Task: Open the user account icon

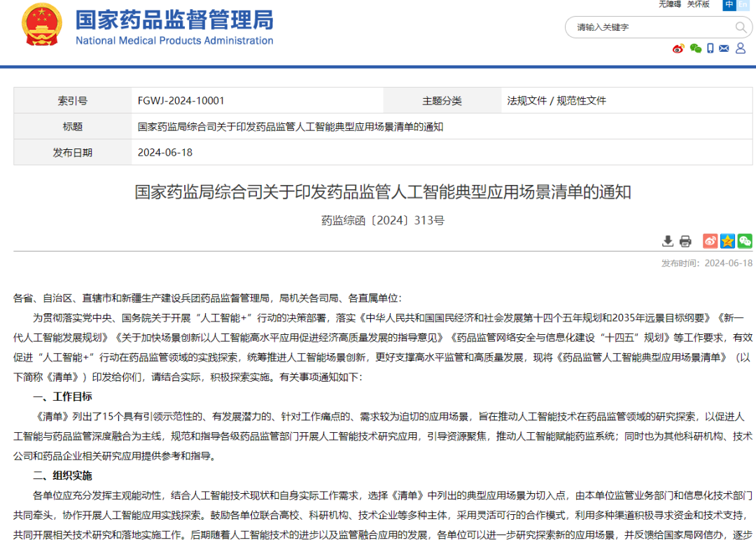Action: (741, 48)
